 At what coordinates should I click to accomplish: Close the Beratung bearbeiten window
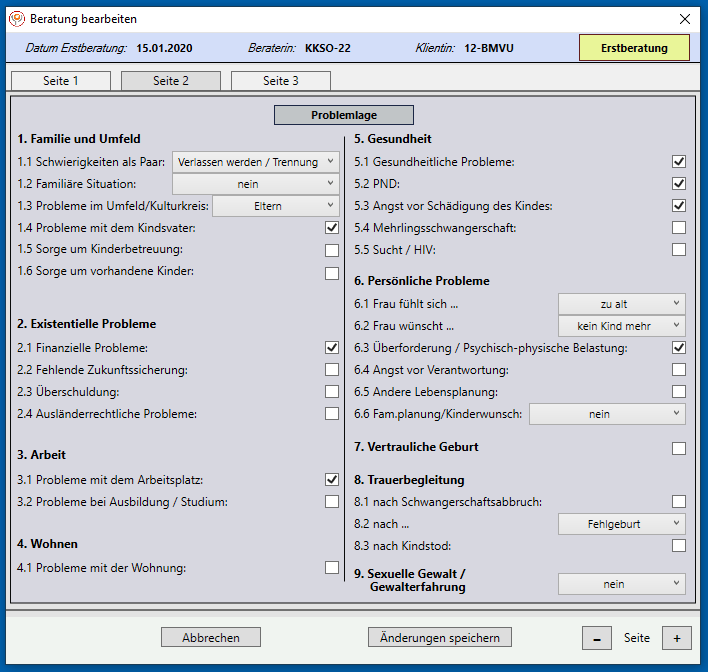point(685,19)
